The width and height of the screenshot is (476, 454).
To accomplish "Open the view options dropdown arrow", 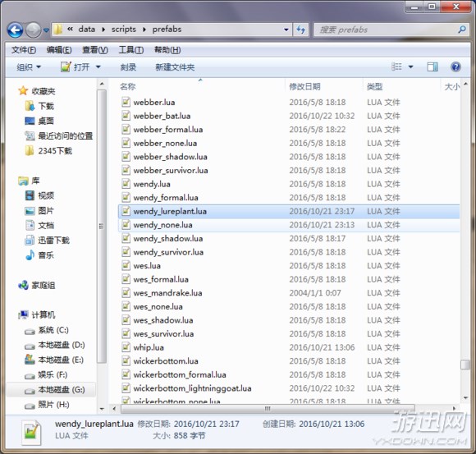I will coord(410,66).
